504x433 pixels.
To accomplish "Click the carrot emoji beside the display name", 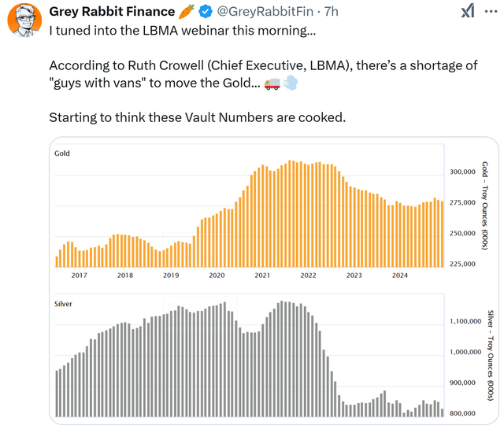I will tap(187, 12).
